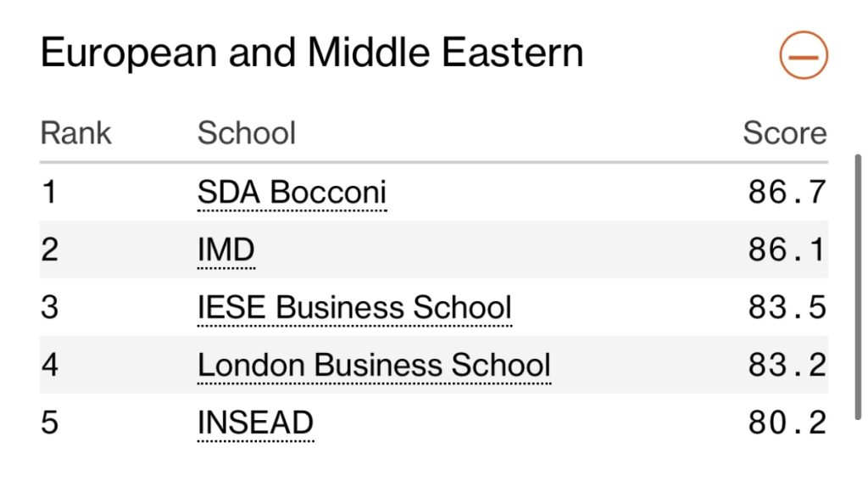Open the IMD school link
868x487 pixels.
click(x=225, y=250)
